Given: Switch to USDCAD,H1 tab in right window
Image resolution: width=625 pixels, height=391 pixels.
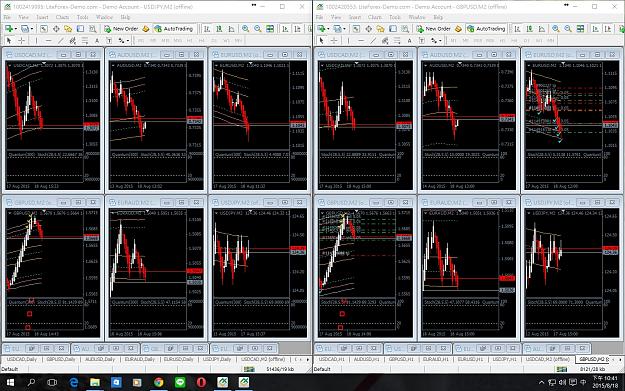Looking at the screenshot, I should 332,359.
